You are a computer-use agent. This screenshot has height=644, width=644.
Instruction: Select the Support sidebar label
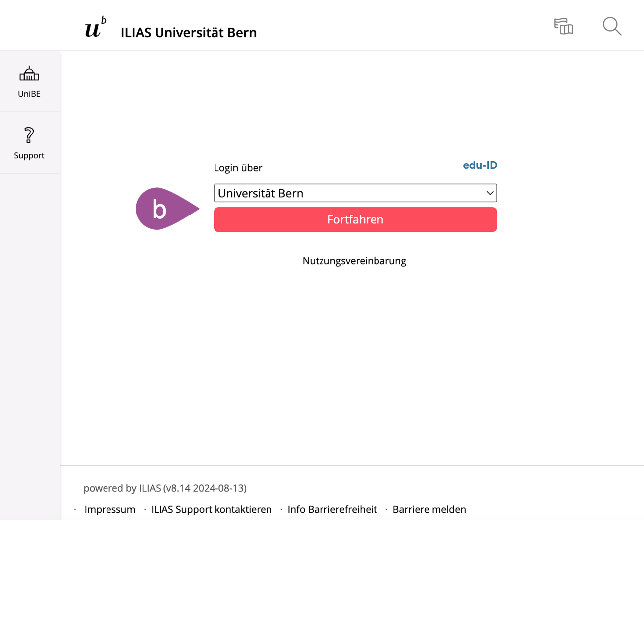click(29, 155)
